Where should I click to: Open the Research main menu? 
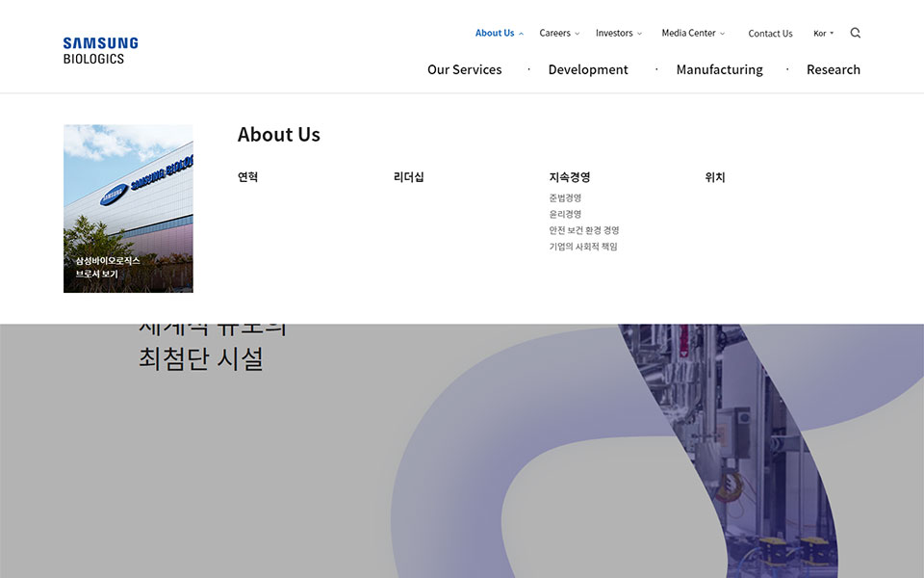click(x=833, y=69)
